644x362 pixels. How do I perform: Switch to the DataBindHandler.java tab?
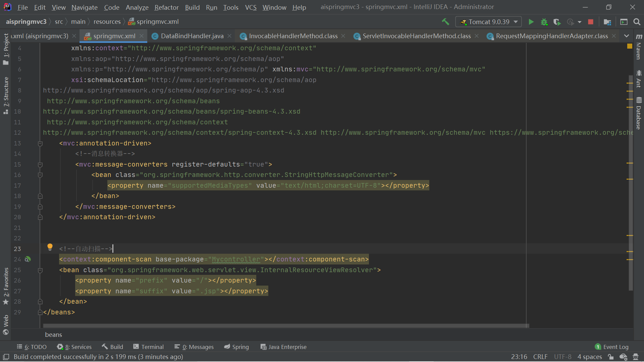pos(192,36)
